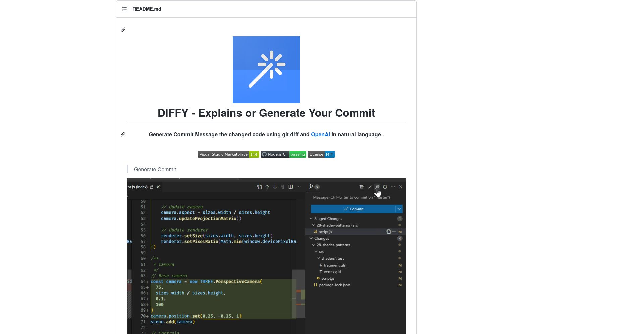
Task: Select the staged script.js file row
Action: click(x=355, y=232)
